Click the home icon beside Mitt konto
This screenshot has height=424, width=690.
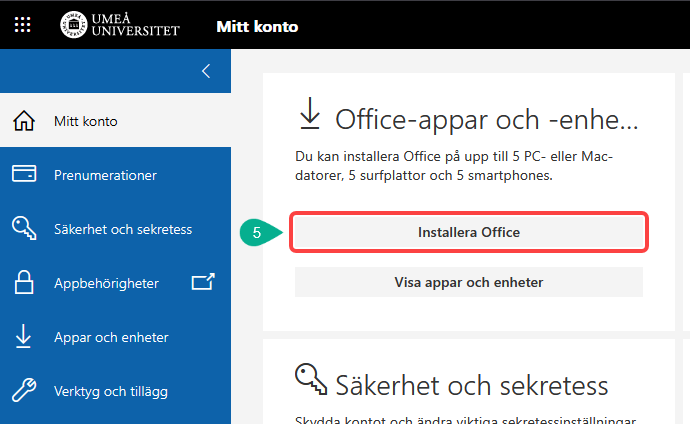click(24, 122)
